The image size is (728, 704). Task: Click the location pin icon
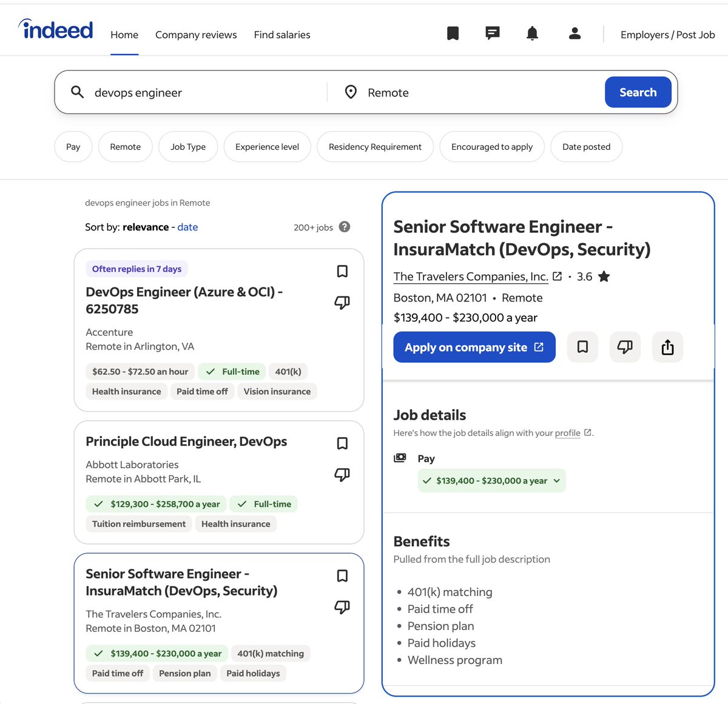(x=351, y=92)
